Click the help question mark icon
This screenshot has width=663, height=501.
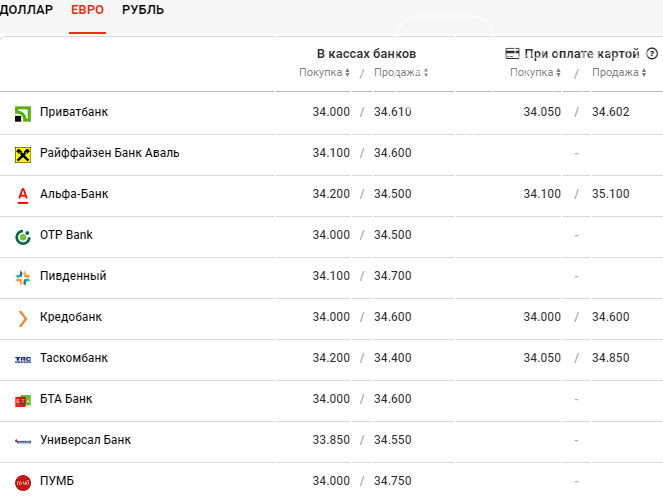pyautogui.click(x=651, y=54)
